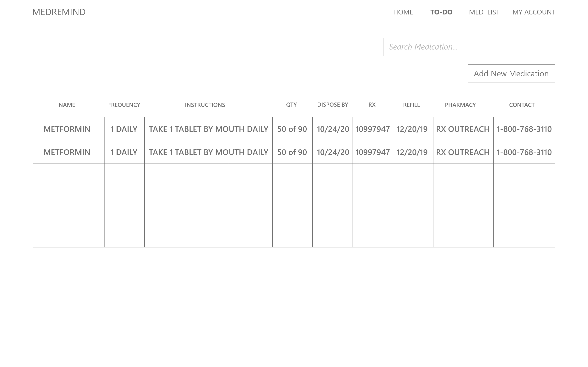Click the FREQUENCY column header
Viewport: 588px width, 367px height.
point(124,105)
